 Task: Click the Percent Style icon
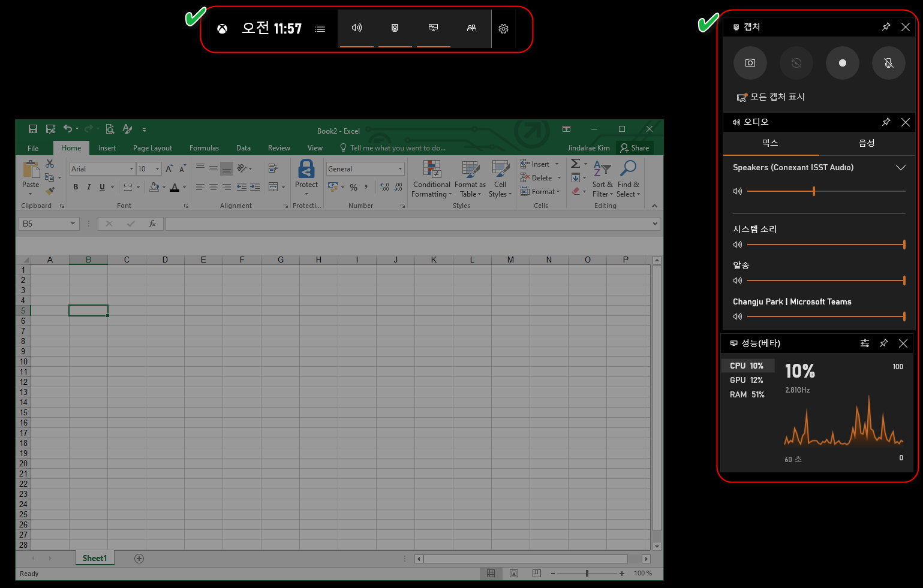[353, 187]
